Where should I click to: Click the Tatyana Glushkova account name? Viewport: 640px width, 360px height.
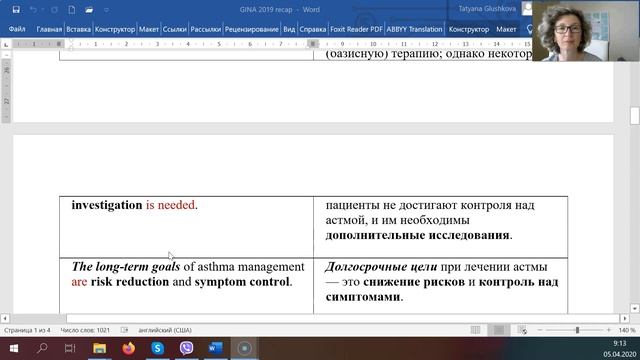coord(487,9)
